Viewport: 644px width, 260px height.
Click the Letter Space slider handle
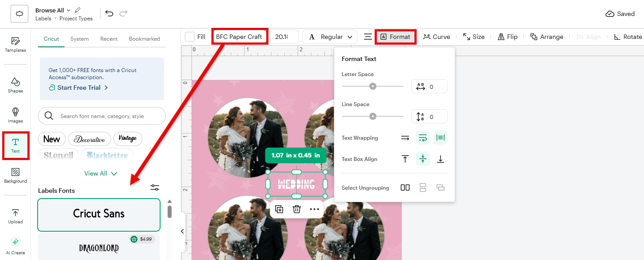click(373, 86)
